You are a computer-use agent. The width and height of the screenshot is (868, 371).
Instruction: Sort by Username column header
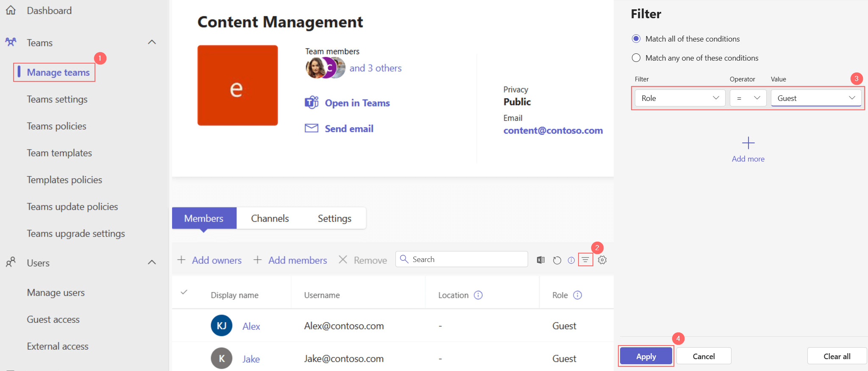pyautogui.click(x=322, y=295)
